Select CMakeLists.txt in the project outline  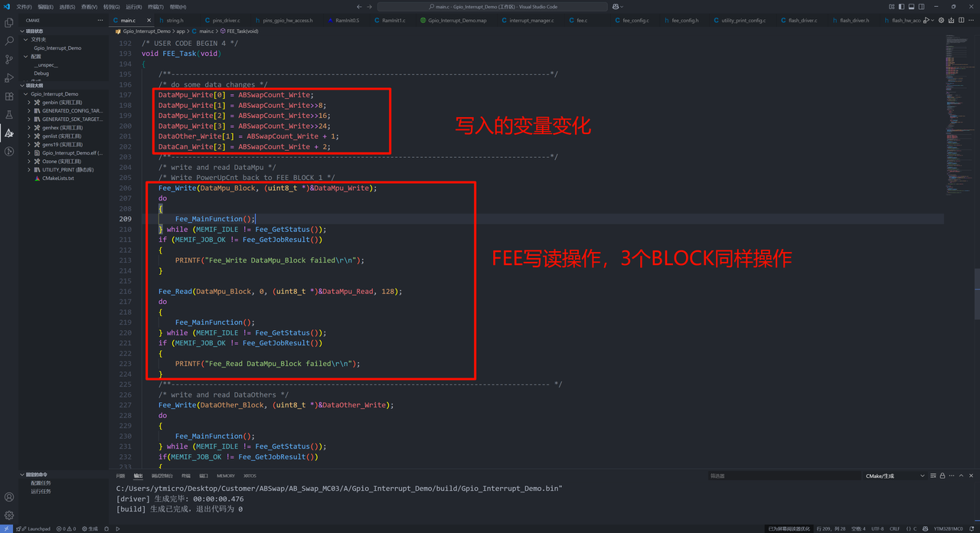58,178
